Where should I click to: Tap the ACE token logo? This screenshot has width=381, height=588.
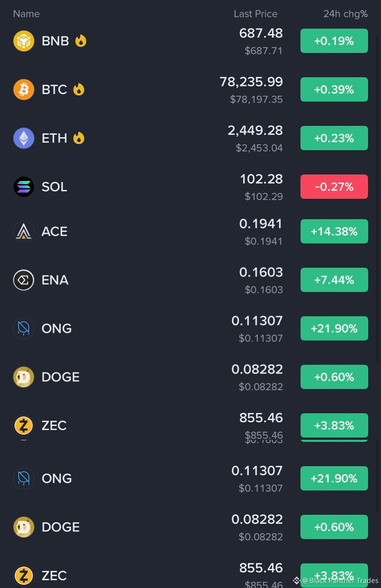pos(24,231)
